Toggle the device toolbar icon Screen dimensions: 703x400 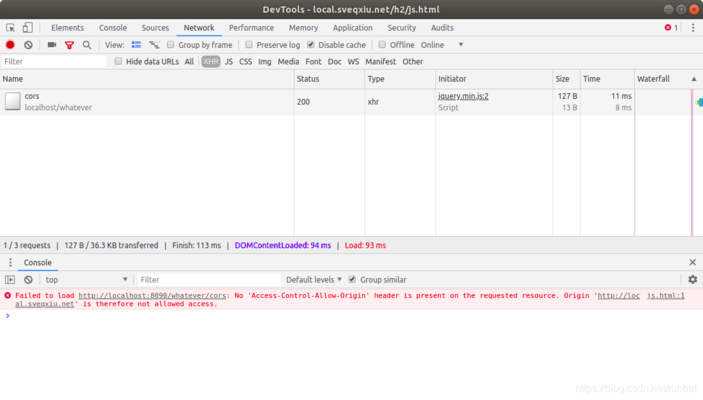click(28, 28)
